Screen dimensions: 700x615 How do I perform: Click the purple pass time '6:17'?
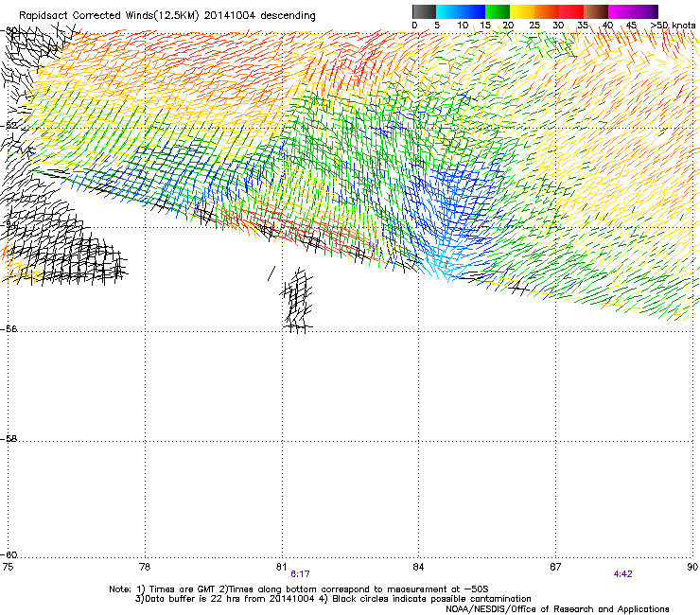300,574
